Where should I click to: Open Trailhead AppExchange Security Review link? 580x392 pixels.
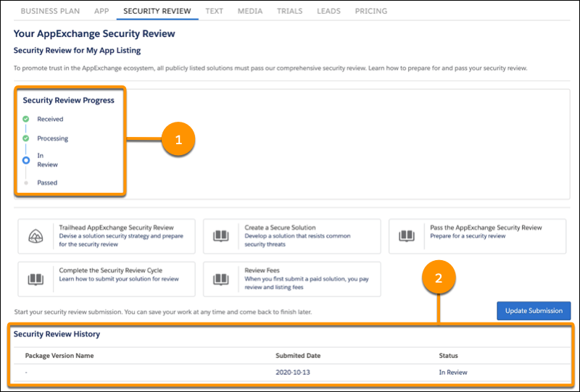pyautogui.click(x=116, y=228)
